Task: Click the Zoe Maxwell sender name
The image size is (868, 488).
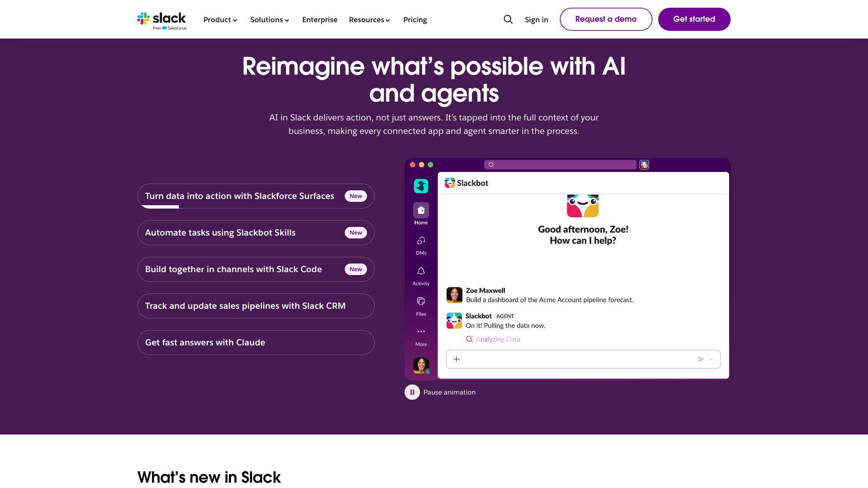Action: click(x=486, y=290)
